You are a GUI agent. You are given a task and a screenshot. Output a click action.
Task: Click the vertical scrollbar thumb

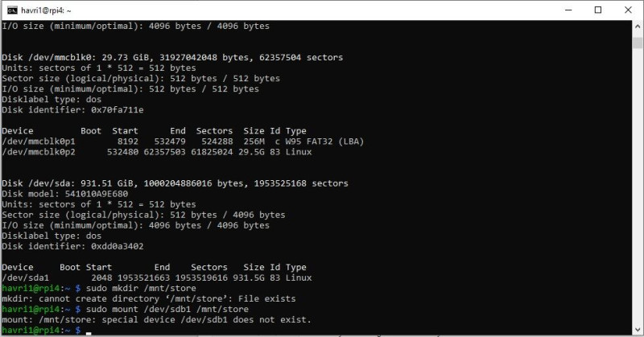(638, 43)
